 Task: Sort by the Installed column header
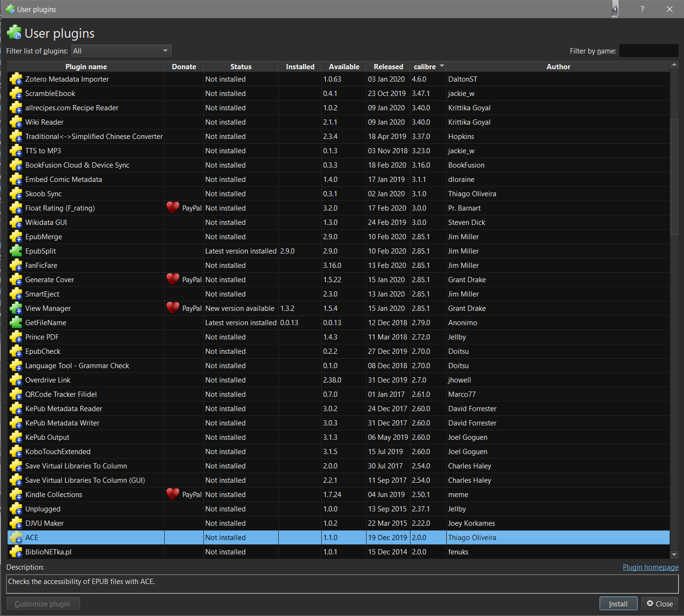coord(300,67)
